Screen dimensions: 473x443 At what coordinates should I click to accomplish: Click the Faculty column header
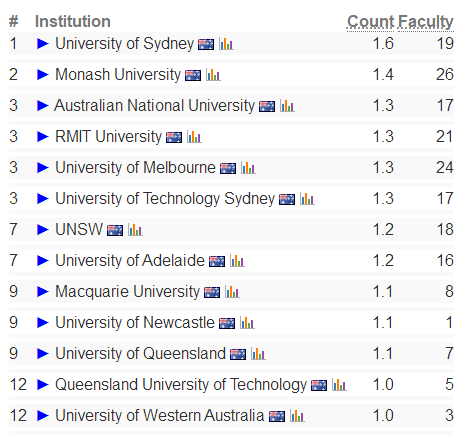426,22
